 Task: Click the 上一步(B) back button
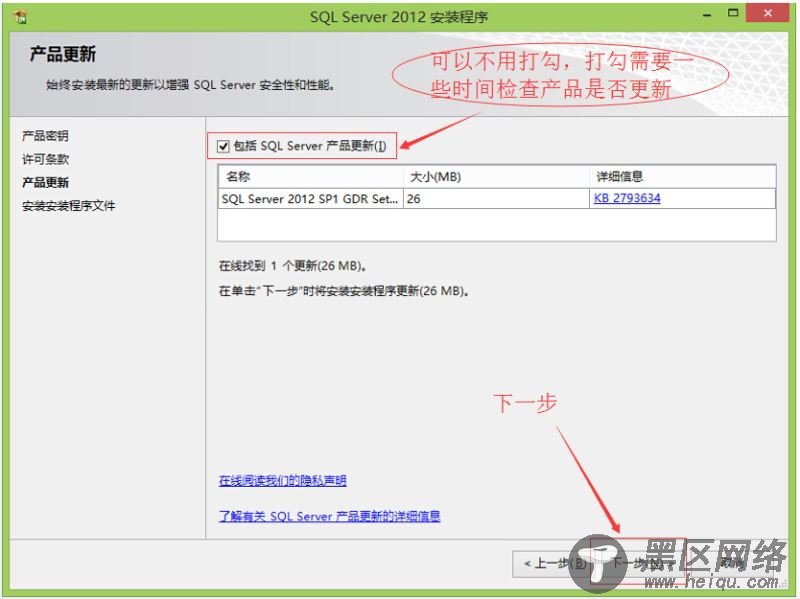552,564
